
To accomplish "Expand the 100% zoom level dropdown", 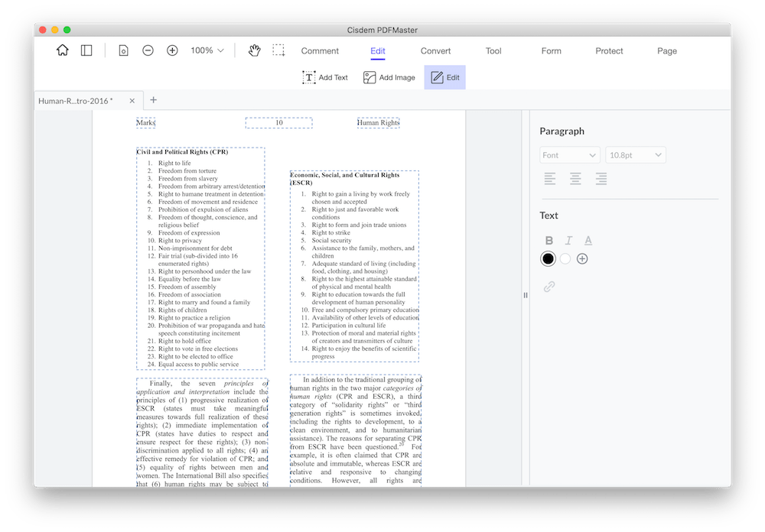I will pyautogui.click(x=205, y=50).
